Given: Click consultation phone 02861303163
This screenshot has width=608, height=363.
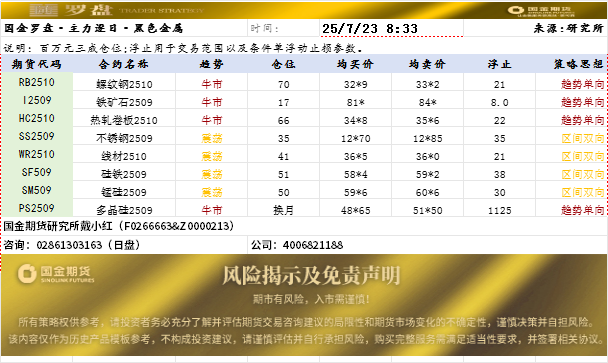Looking at the screenshot, I should coord(72,245).
